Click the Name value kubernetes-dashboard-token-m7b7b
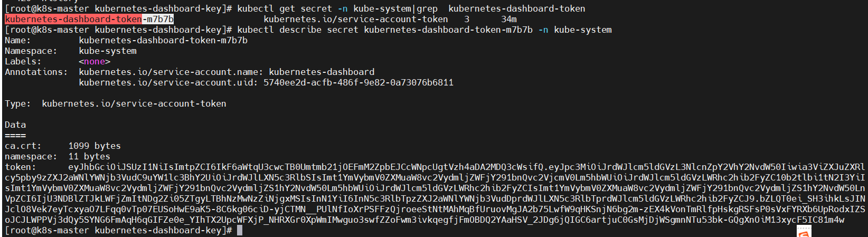The width and height of the screenshot is (868, 237). point(163,40)
